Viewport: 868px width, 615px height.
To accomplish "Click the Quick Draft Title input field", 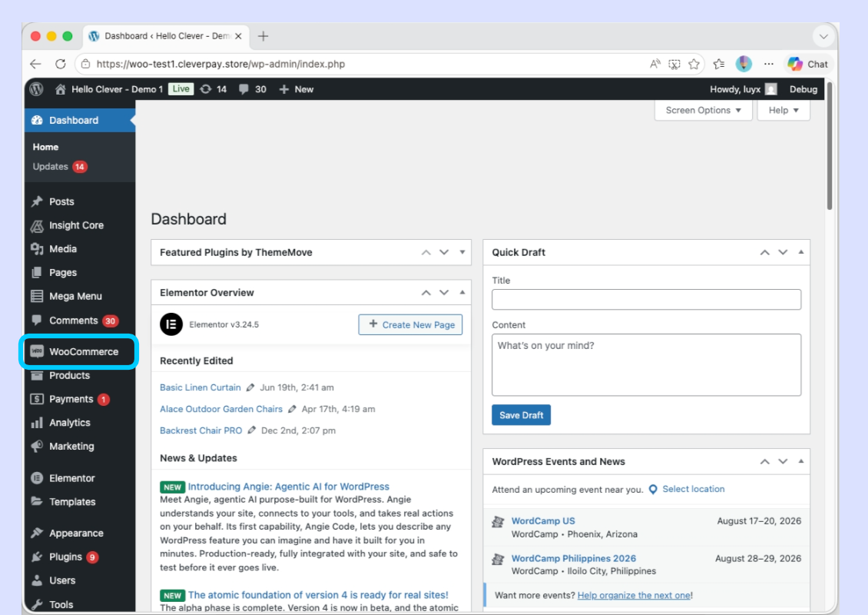I will tap(646, 300).
